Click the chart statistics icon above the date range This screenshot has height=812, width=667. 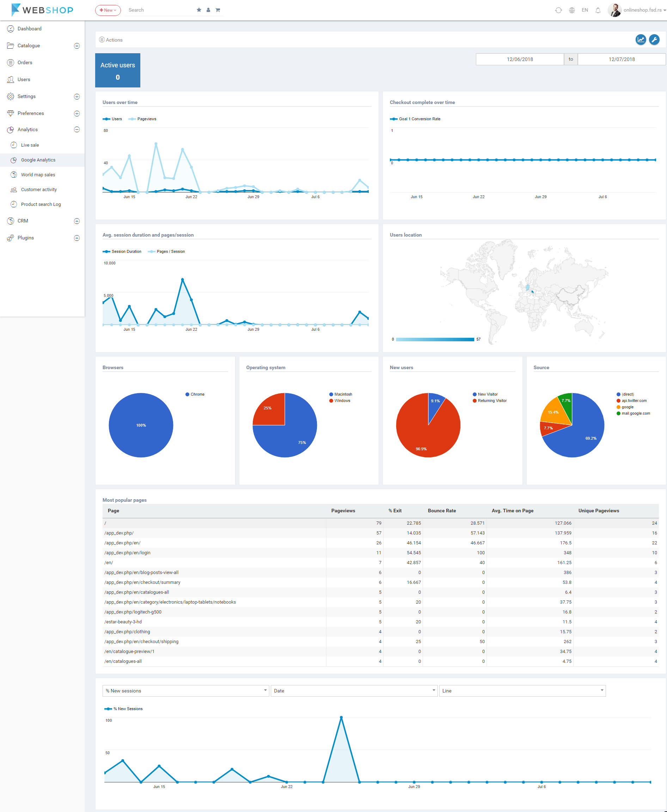[640, 39]
